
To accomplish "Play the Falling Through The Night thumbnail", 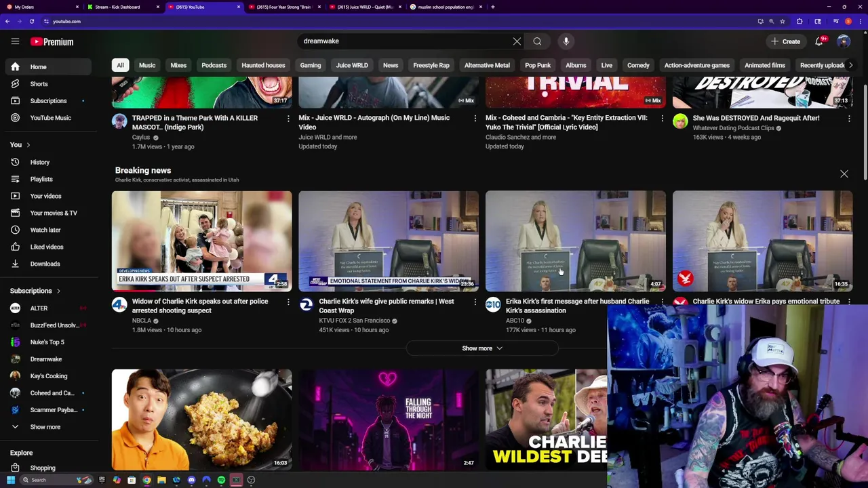I will click(x=389, y=420).
